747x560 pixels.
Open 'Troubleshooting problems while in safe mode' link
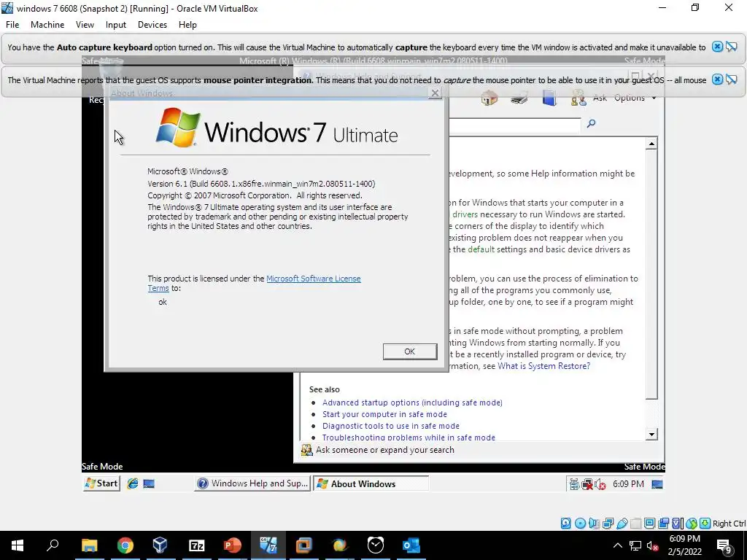pyautogui.click(x=409, y=437)
